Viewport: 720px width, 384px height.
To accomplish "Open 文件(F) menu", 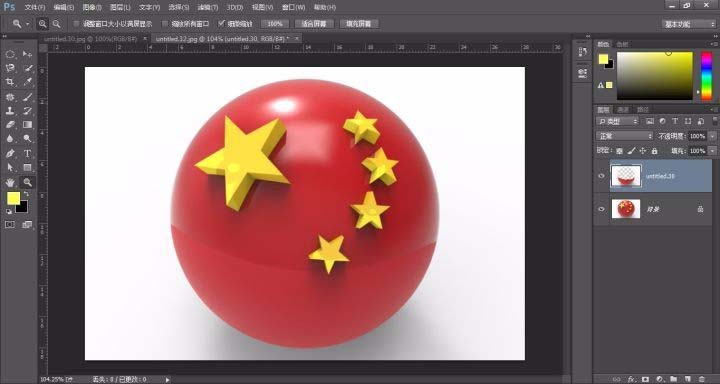I will (x=35, y=7).
